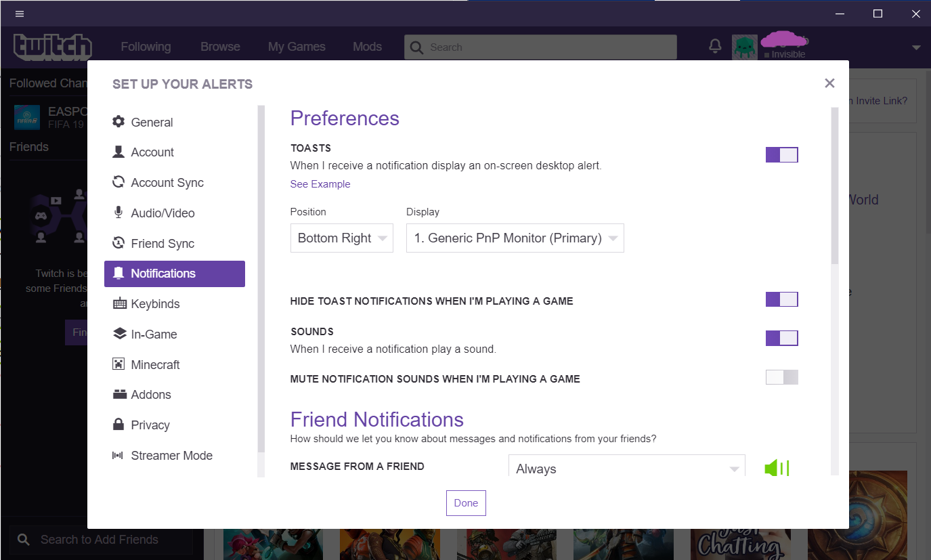Click the search magnifier icon in header
Screen dimensions: 931x560
(x=416, y=47)
